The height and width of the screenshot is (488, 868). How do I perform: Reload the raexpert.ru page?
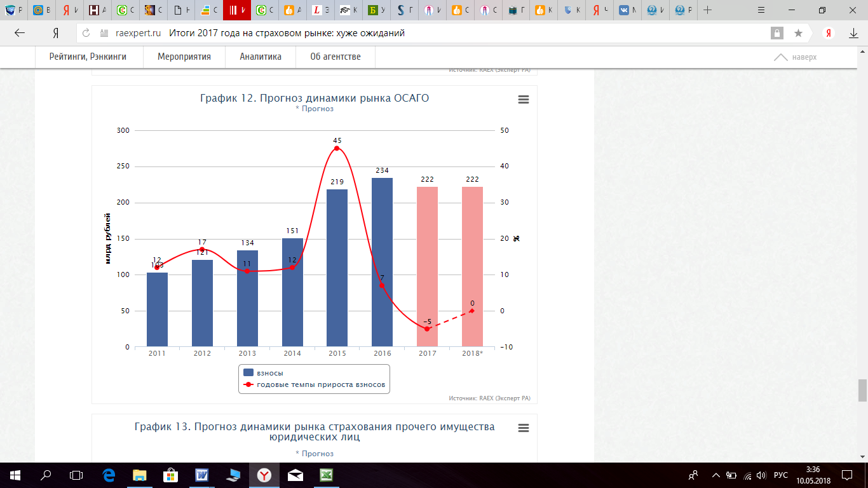pos(86,33)
